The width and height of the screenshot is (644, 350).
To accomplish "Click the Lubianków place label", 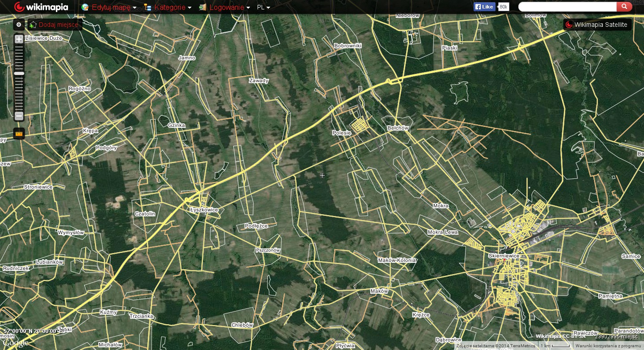I will click(50, 262).
